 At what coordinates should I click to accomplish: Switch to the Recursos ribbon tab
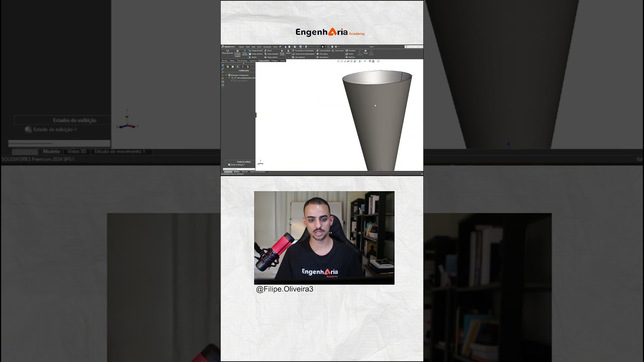pyautogui.click(x=225, y=60)
